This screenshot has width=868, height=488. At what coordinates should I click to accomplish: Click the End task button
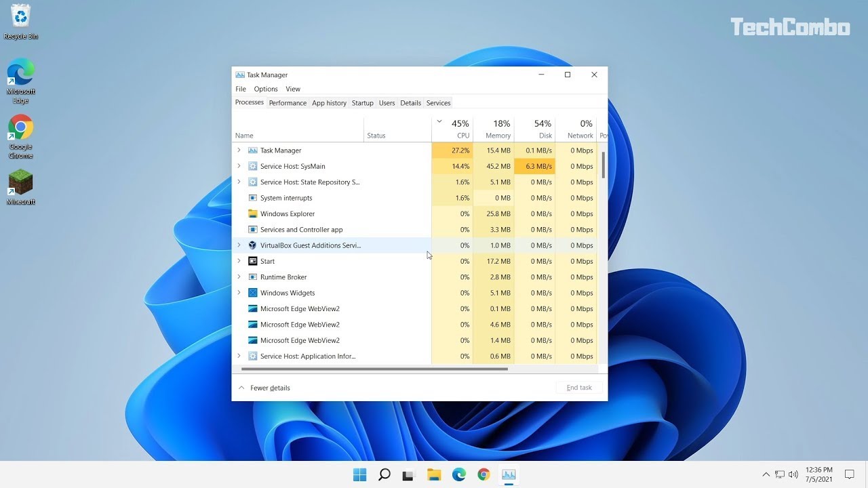579,388
